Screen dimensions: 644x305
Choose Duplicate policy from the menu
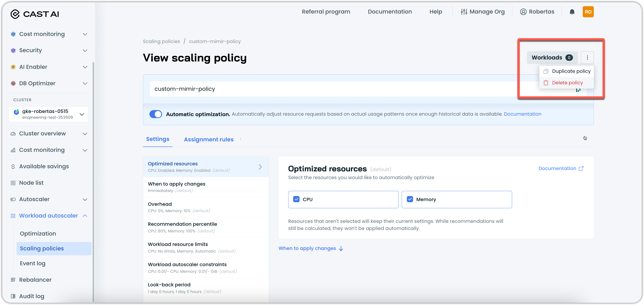(571, 71)
